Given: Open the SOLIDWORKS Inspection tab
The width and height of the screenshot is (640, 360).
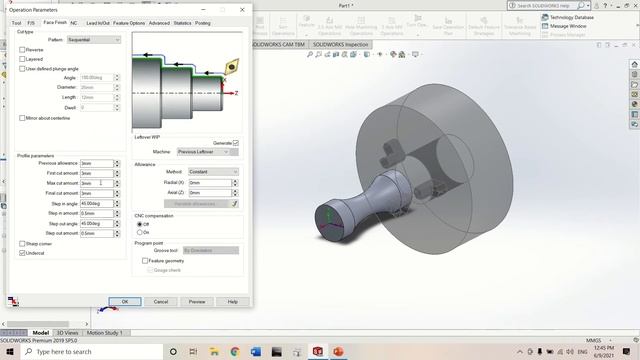Looking at the screenshot, I should point(340,44).
